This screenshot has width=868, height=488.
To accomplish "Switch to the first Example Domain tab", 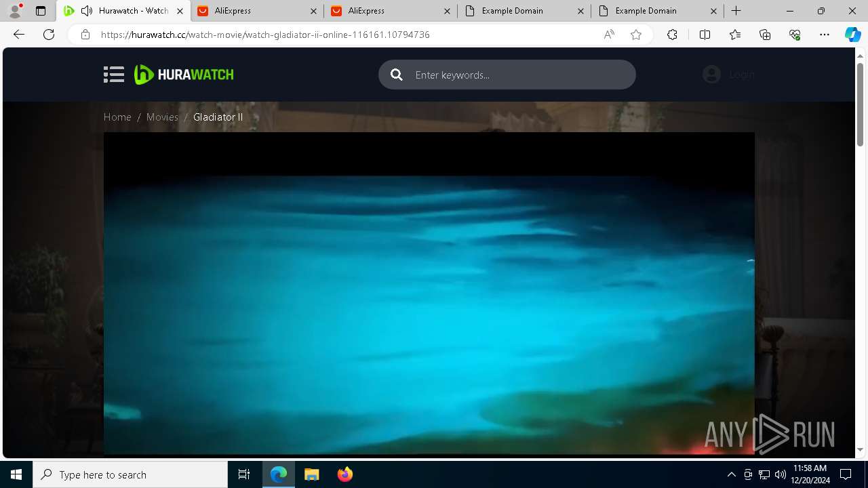I will 525,11.
